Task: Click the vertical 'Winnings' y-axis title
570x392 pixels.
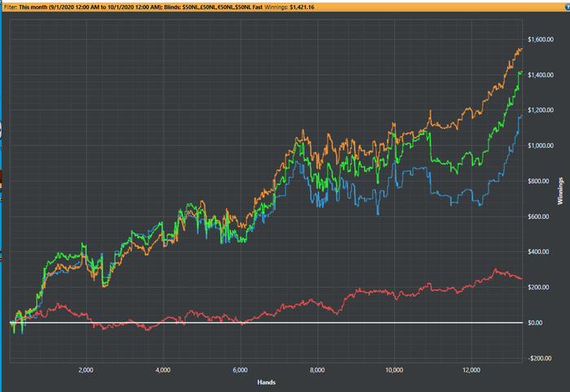Action: [x=560, y=191]
